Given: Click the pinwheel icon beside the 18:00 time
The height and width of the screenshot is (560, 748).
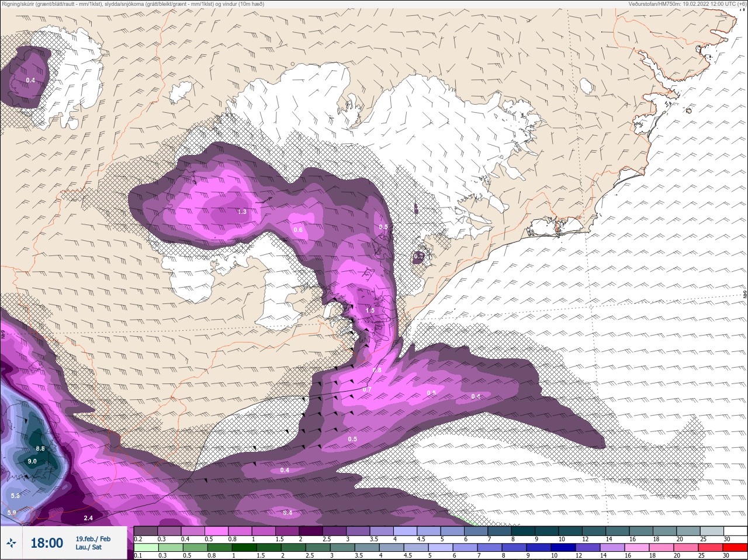Looking at the screenshot, I should [12, 543].
